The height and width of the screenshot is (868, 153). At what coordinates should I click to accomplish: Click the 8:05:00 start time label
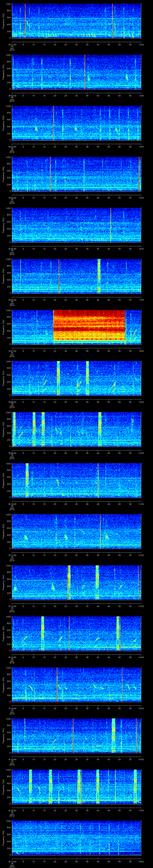(x=12, y=249)
